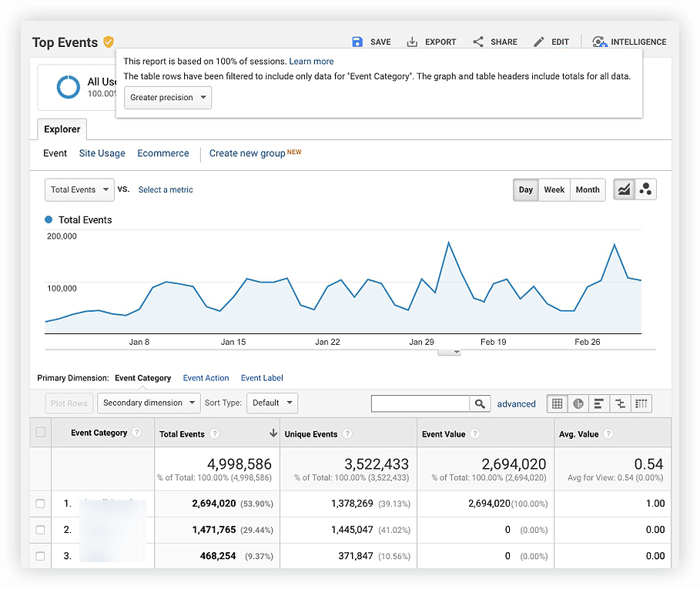The height and width of the screenshot is (589, 700).
Task: Click the Learn more link
Action: pos(311,61)
